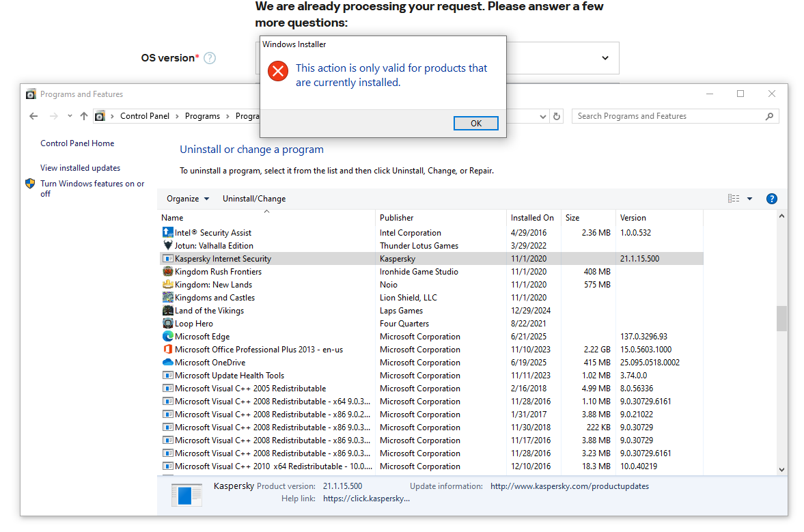The height and width of the screenshot is (532, 804).
Task: Click Jotun: Valhalla Edition icon
Action: point(167,245)
